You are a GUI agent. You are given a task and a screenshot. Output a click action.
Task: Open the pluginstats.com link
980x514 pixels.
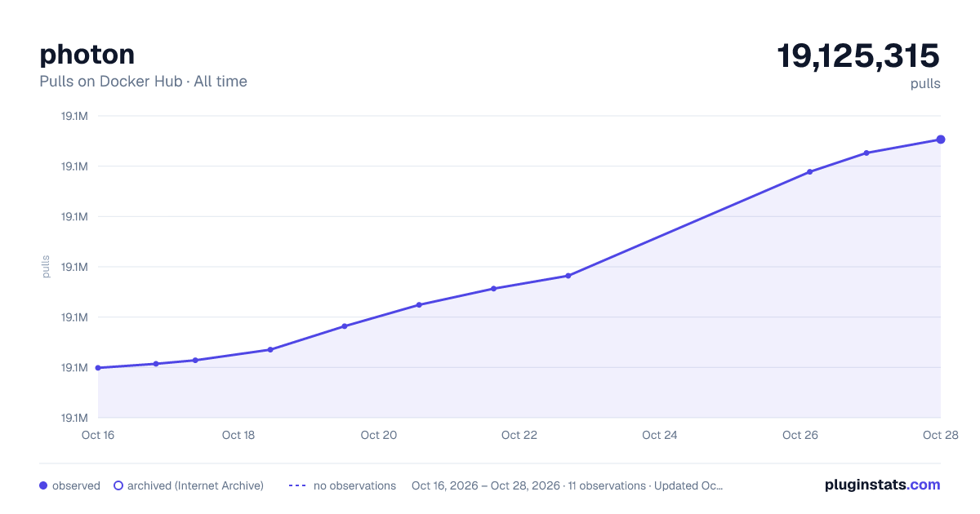pos(883,485)
